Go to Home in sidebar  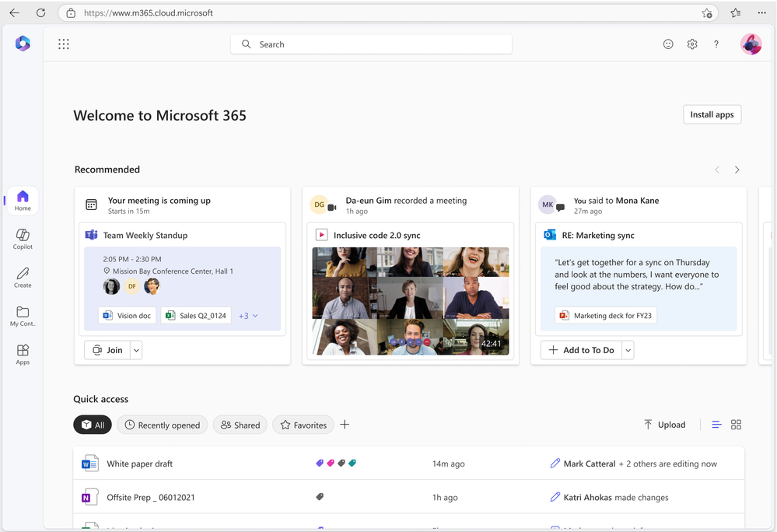tap(23, 201)
